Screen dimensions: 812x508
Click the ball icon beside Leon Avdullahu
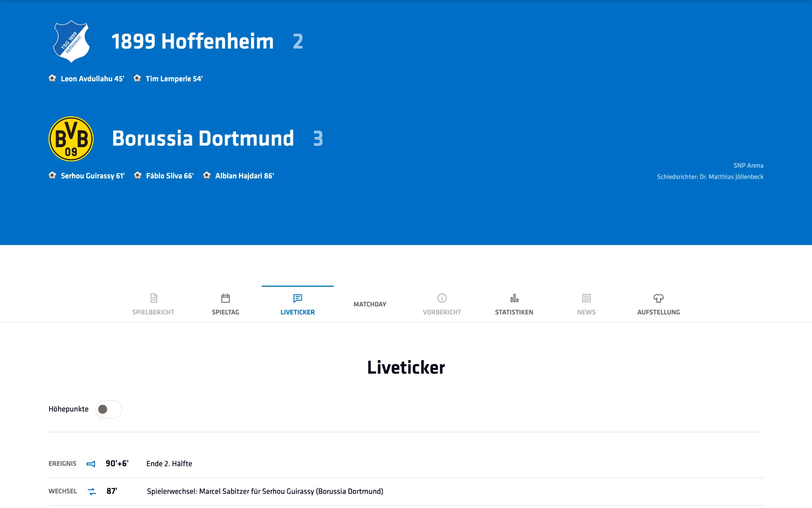click(52, 78)
